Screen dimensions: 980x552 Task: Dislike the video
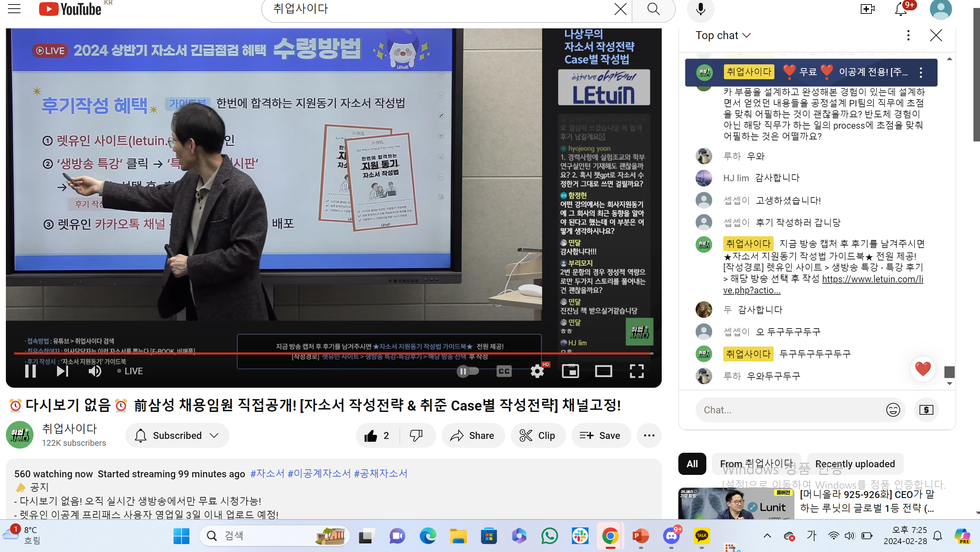[x=416, y=435]
